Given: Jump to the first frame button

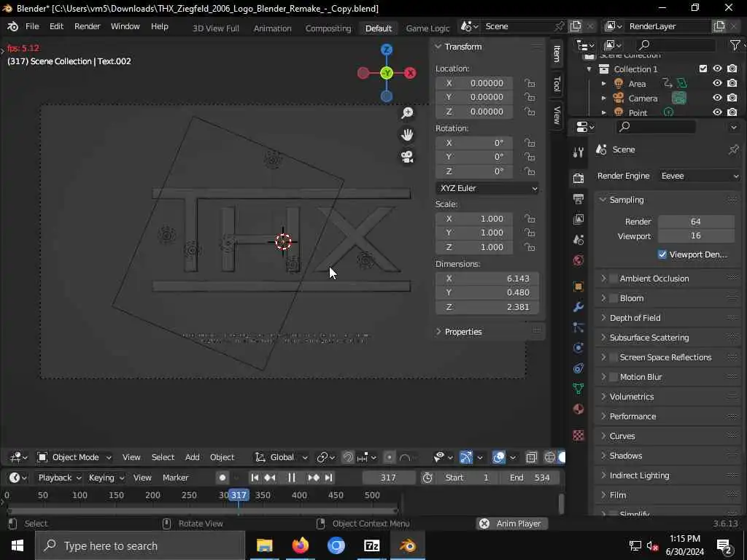Looking at the screenshot, I should [255, 478].
